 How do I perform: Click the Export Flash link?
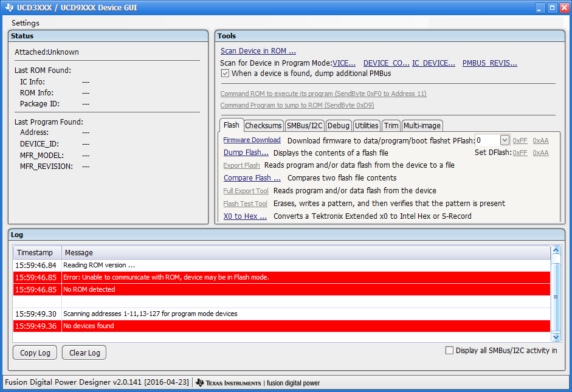(x=241, y=165)
